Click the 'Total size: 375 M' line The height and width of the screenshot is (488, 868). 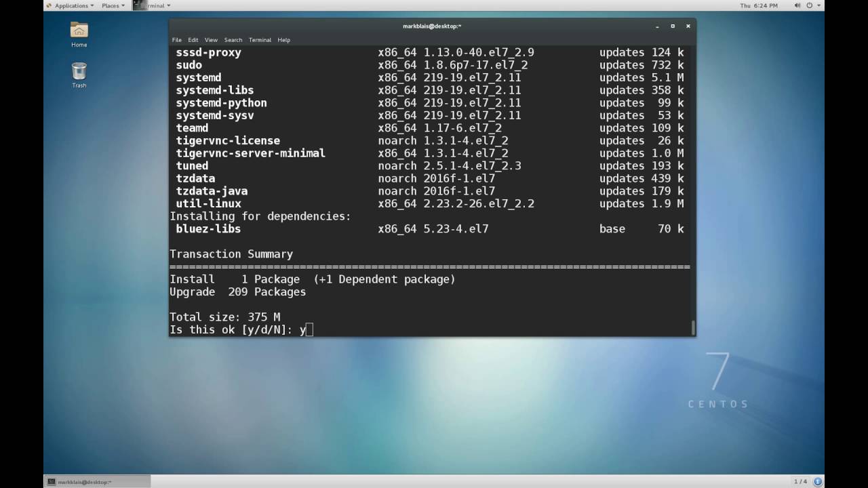(x=225, y=317)
